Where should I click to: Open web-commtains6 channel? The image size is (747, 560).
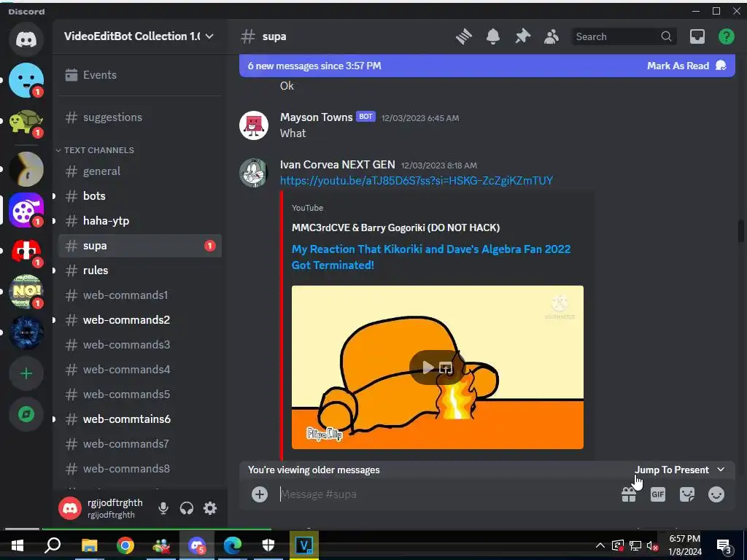tap(140, 419)
